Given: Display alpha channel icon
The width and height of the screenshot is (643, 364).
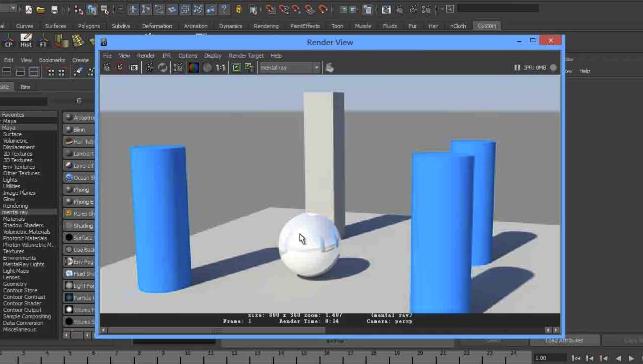Looking at the screenshot, I should tap(207, 68).
